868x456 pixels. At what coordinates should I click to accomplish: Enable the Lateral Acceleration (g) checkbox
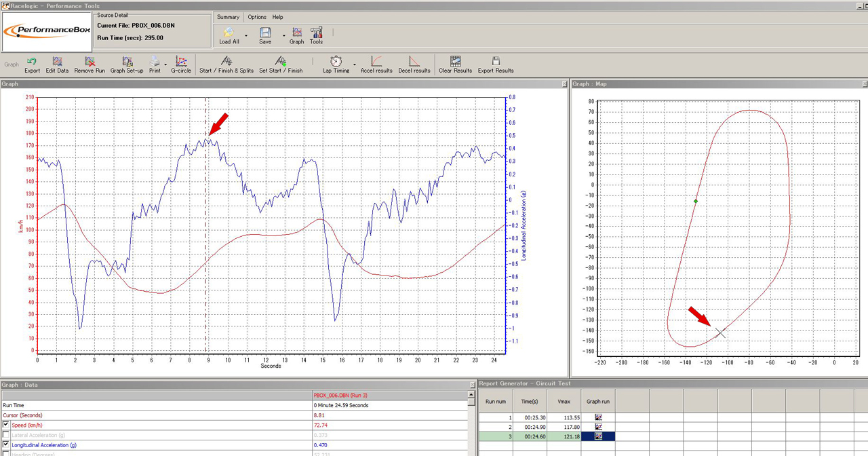6,435
